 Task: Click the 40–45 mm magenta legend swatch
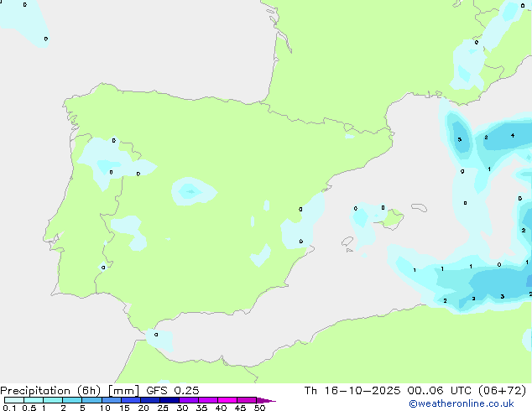(227, 400)
